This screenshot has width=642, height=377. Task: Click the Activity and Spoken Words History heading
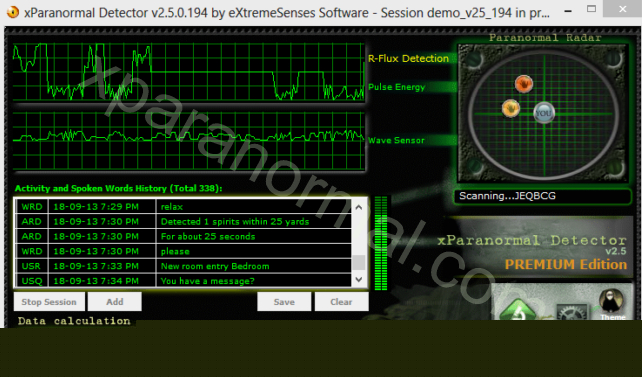click(x=118, y=188)
